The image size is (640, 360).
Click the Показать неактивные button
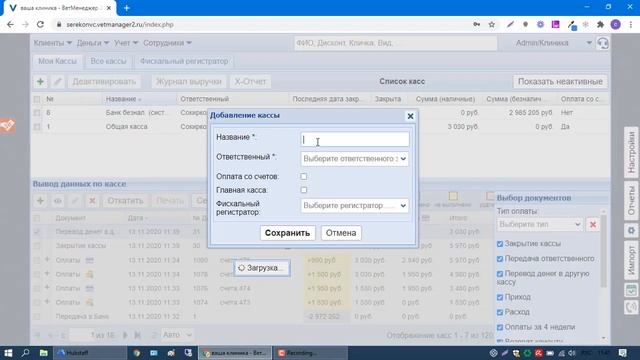pyautogui.click(x=560, y=82)
